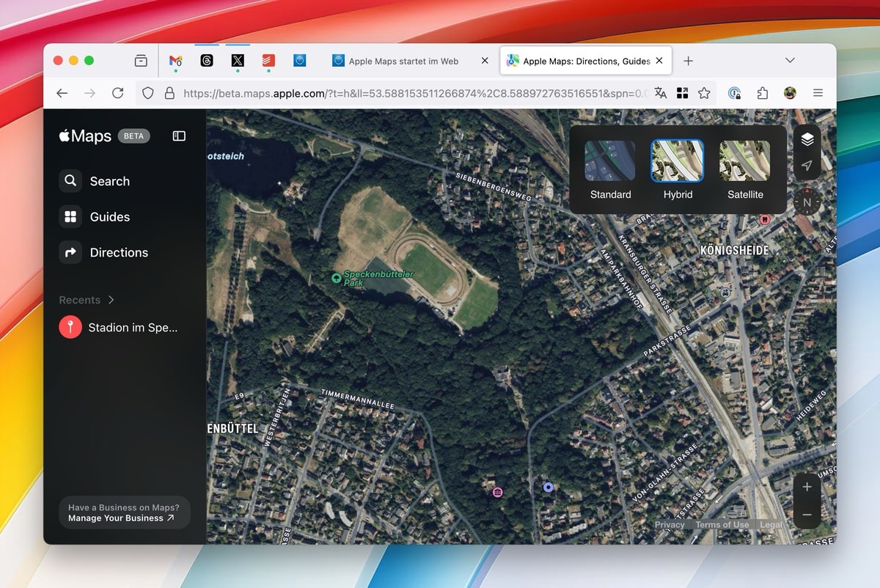
Task: Select the Speckenbütteler Park marker
Action: pyautogui.click(x=337, y=279)
